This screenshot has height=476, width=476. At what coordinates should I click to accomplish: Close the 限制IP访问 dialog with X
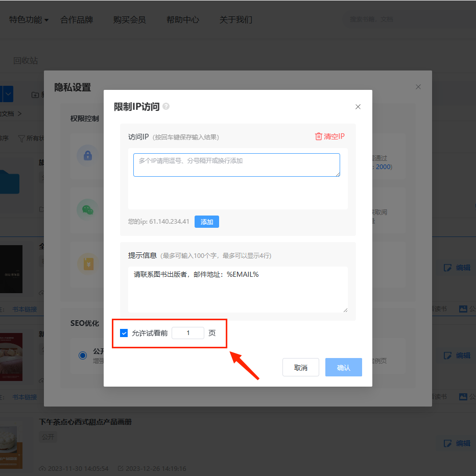[x=358, y=107]
